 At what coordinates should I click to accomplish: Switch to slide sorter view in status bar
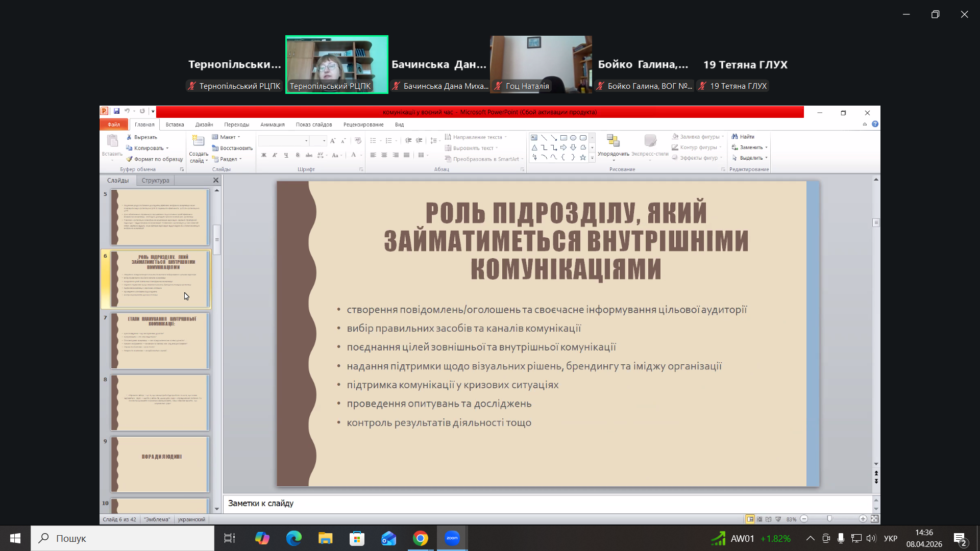pyautogui.click(x=759, y=519)
